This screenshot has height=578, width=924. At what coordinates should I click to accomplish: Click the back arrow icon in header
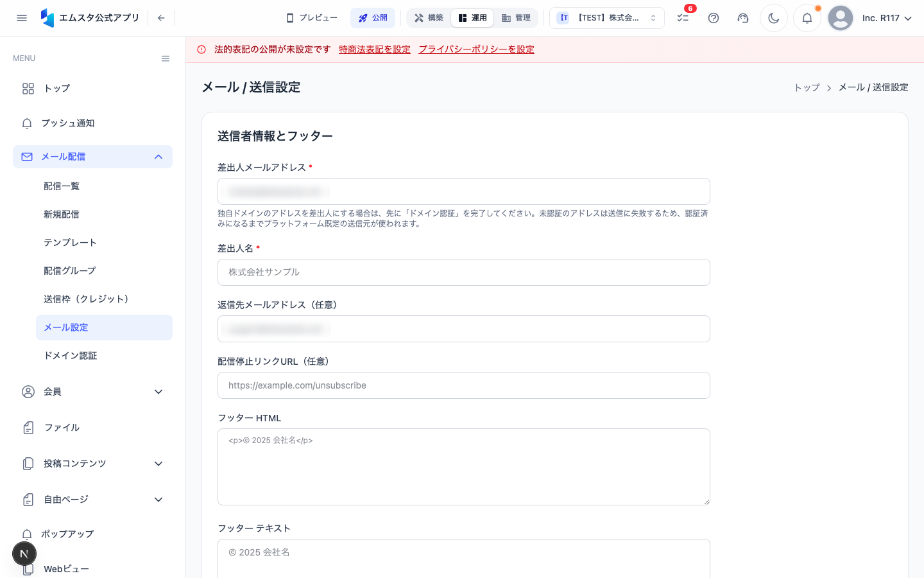[x=161, y=18]
